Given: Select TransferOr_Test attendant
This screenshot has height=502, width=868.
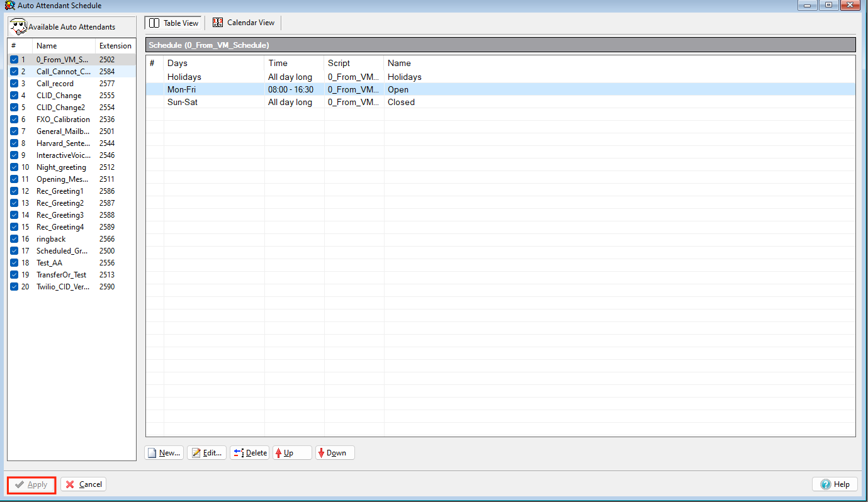Looking at the screenshot, I should (x=72, y=275).
